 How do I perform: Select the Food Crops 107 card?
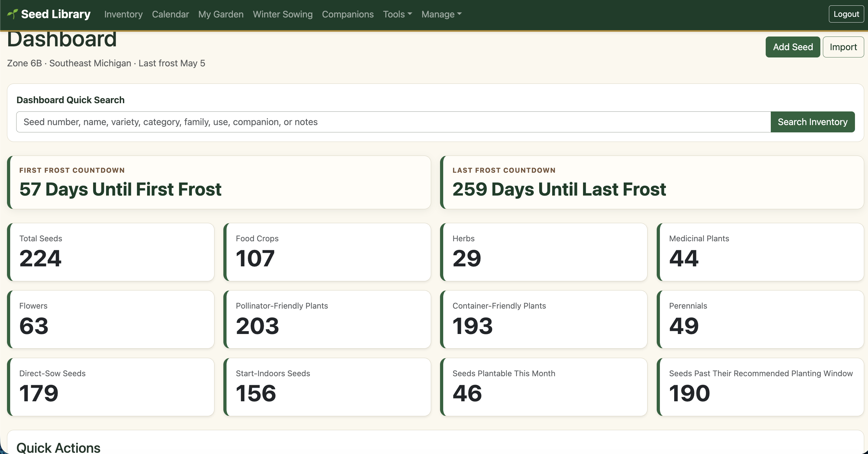point(327,252)
